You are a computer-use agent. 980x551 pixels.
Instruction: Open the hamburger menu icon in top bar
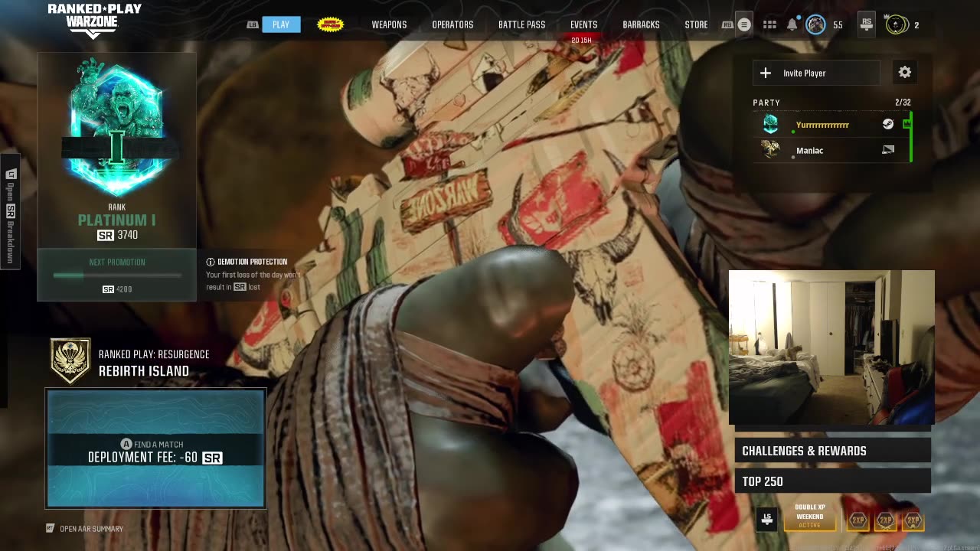point(744,24)
